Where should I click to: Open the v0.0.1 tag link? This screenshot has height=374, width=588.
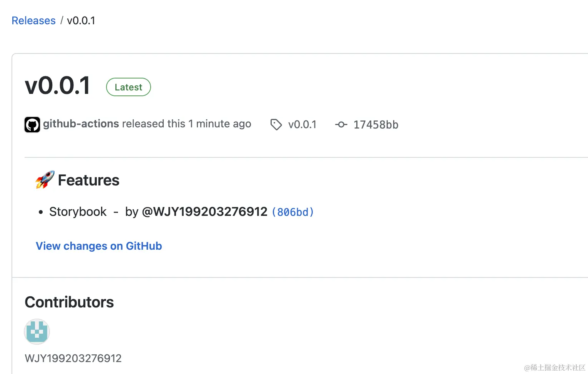coord(302,124)
